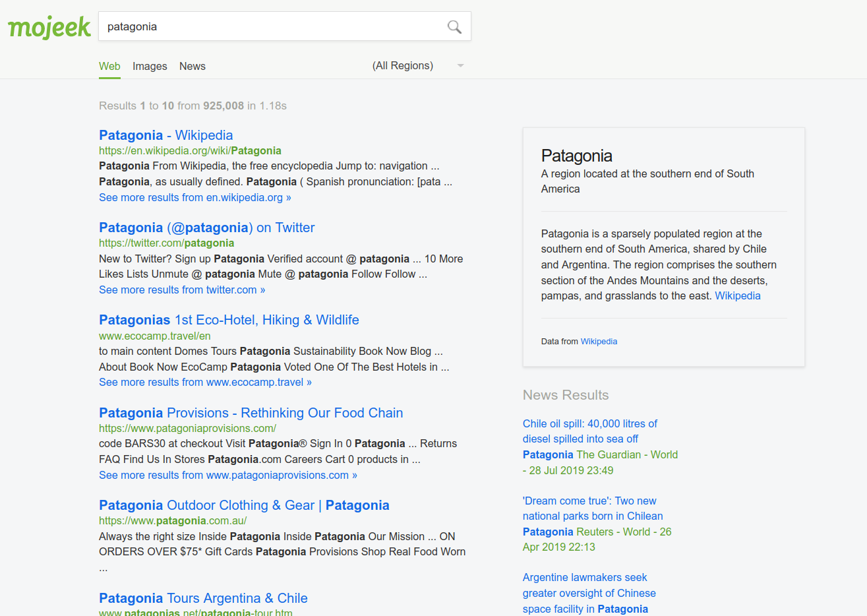Open Argentine lawmakers Chinese space facility article
Screen dimensions: 867x616
click(x=589, y=593)
